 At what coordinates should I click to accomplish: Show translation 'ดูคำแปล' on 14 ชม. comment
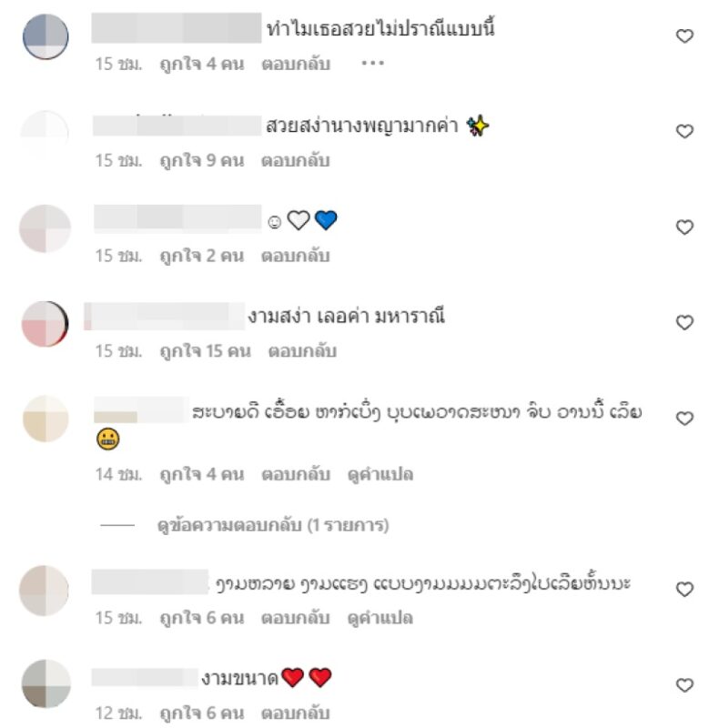[380, 474]
